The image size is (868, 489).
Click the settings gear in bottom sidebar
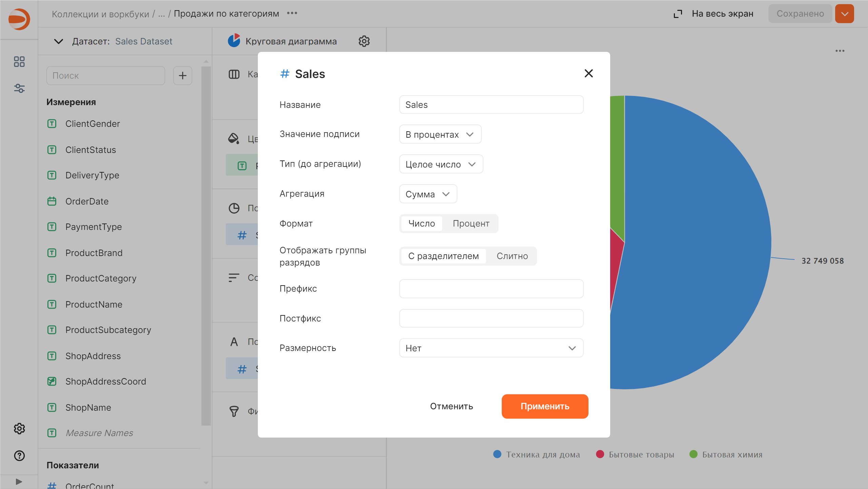coord(19,429)
